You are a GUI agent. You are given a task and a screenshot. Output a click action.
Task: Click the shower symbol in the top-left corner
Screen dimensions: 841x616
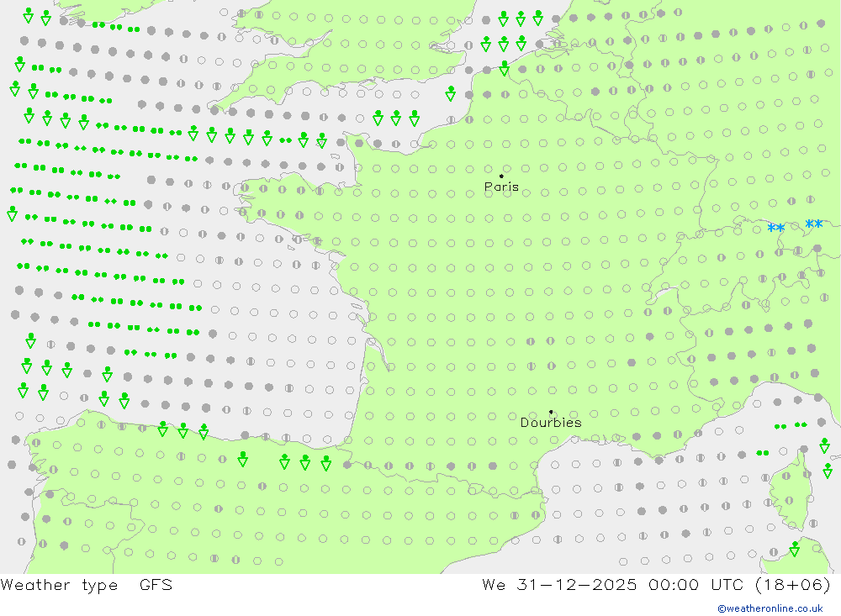(29, 15)
